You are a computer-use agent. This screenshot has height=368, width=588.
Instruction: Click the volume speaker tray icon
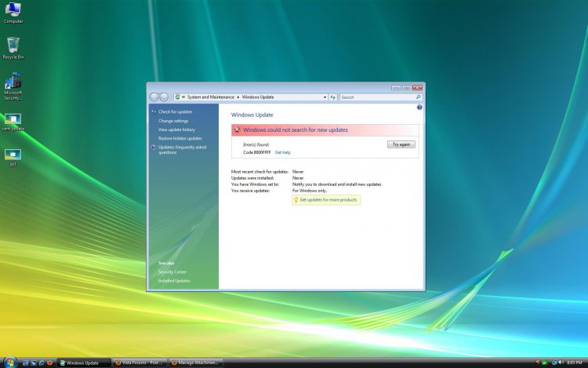pos(561,363)
